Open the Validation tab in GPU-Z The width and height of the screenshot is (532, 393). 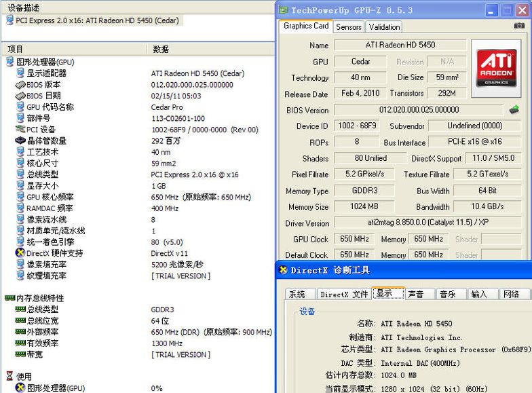pyautogui.click(x=384, y=27)
